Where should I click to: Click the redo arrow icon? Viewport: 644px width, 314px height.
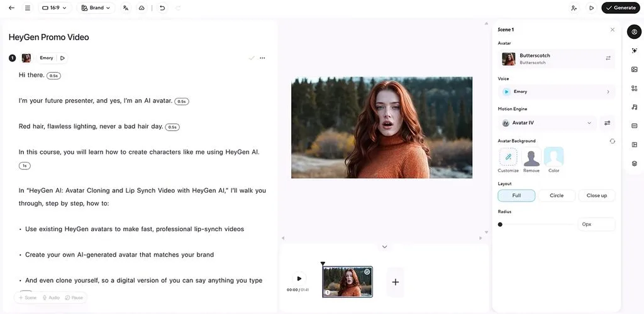coord(178,8)
